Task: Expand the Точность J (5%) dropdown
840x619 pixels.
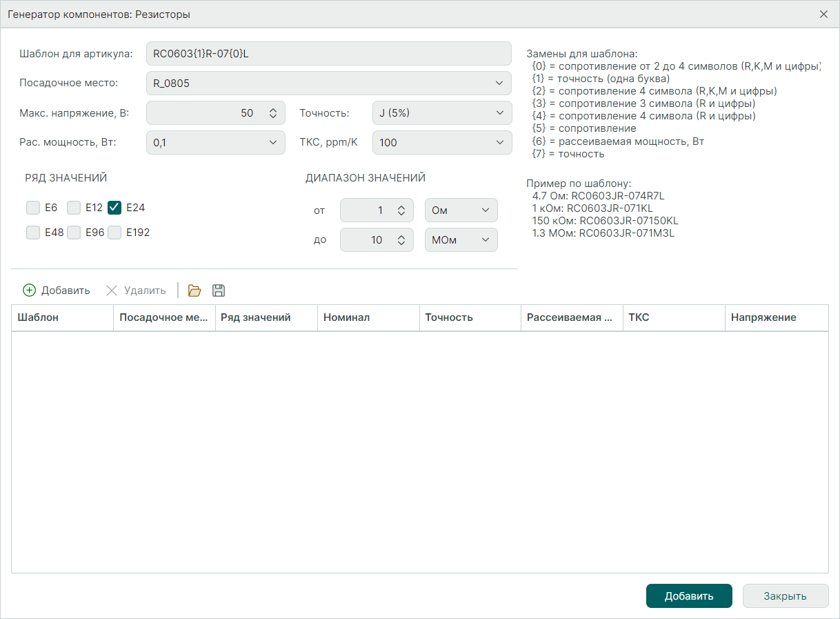Action: pyautogui.click(x=441, y=113)
